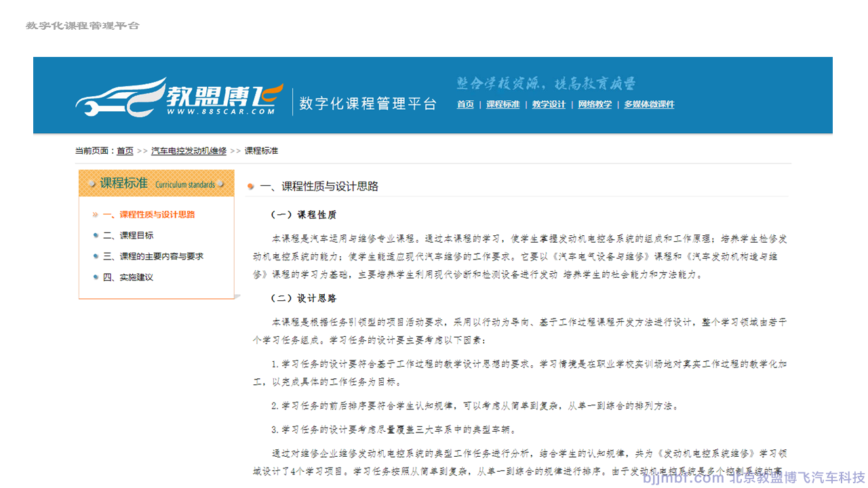Screen dimensions: 868x488
Task: Select 四、实施建议 in the sidebar
Action: click(x=128, y=277)
